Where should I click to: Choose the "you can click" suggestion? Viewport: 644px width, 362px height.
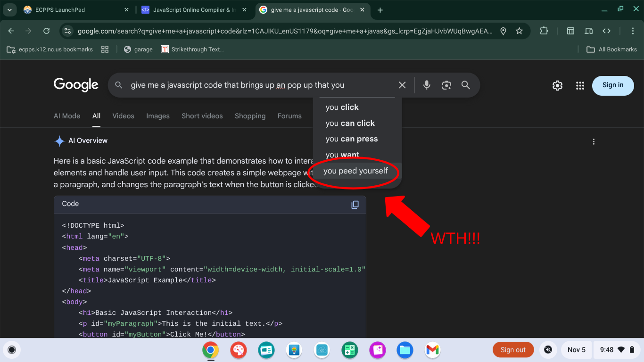click(x=350, y=123)
